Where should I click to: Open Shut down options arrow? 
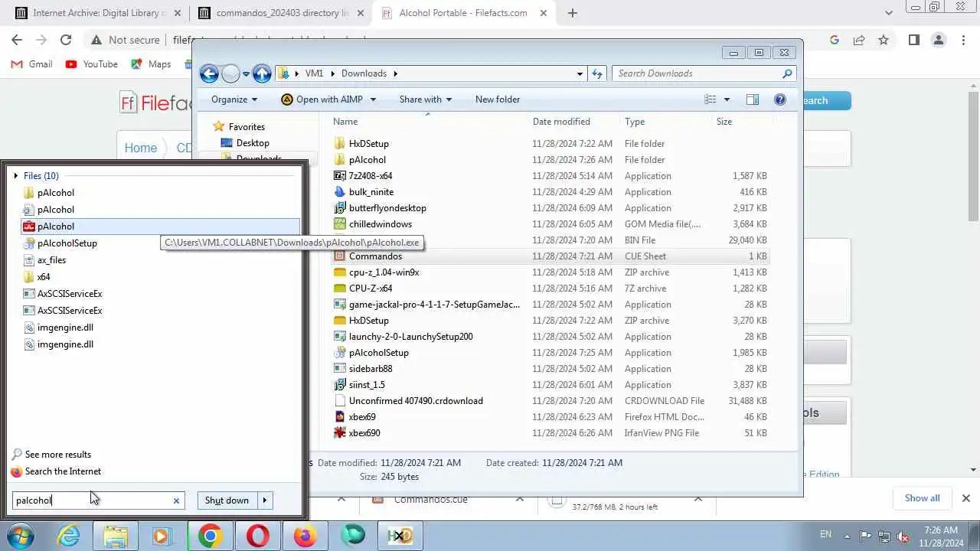point(265,500)
